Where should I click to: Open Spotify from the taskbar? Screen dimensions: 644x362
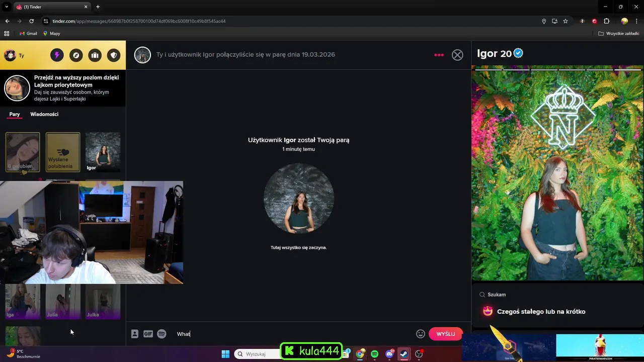pyautogui.click(x=374, y=354)
